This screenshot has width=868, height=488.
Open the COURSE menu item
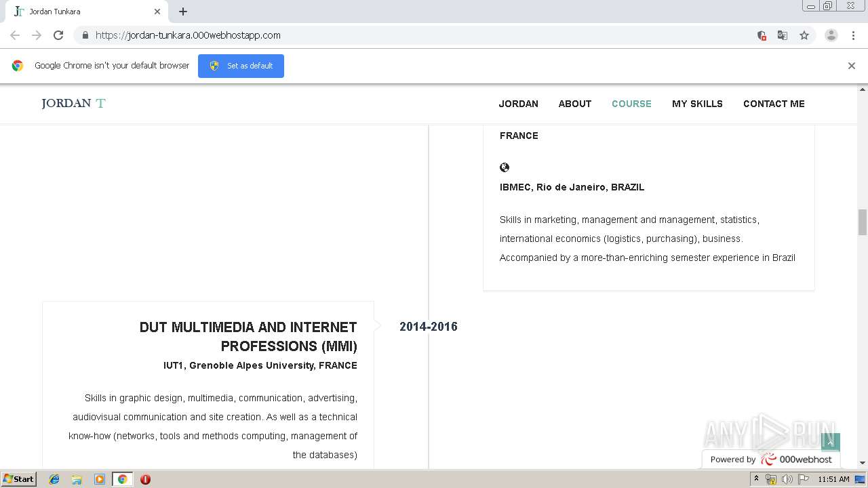(x=631, y=104)
